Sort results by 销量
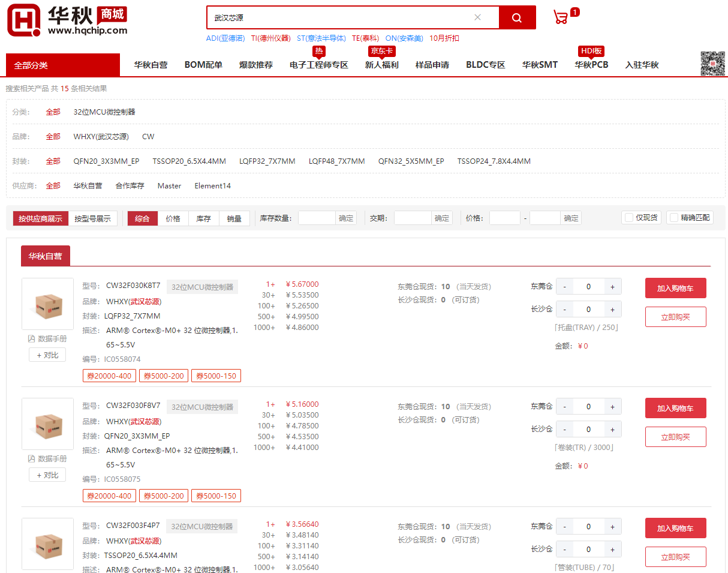 [x=234, y=218]
